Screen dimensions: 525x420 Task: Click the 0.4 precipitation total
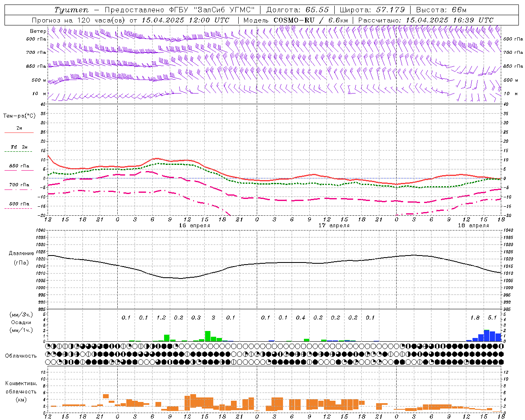[301, 317]
